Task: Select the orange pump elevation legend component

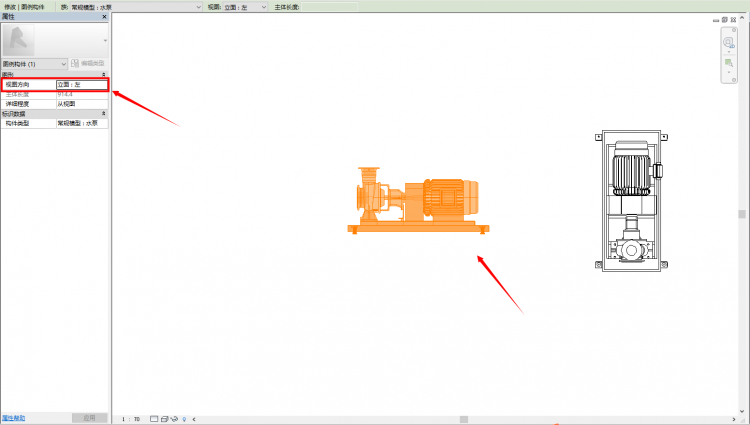Action: coord(418,201)
